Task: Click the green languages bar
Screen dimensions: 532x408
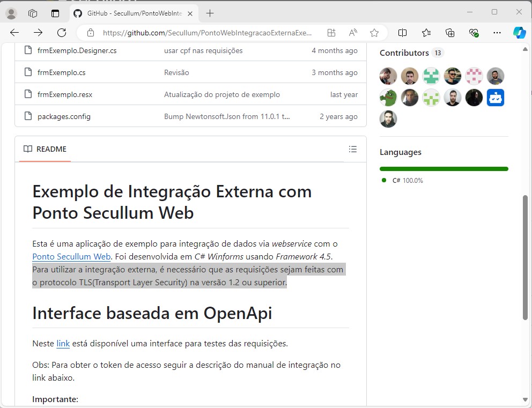Action: coord(444,169)
